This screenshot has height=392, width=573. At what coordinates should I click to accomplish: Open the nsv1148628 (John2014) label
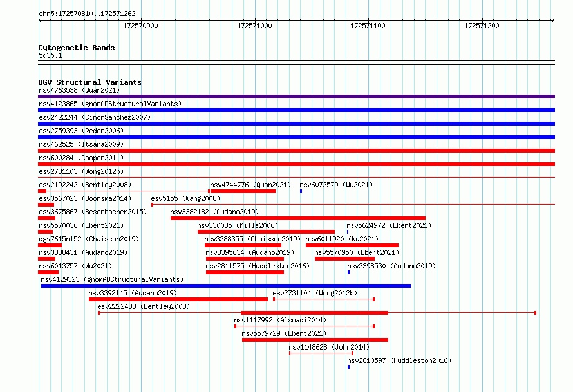point(329,347)
